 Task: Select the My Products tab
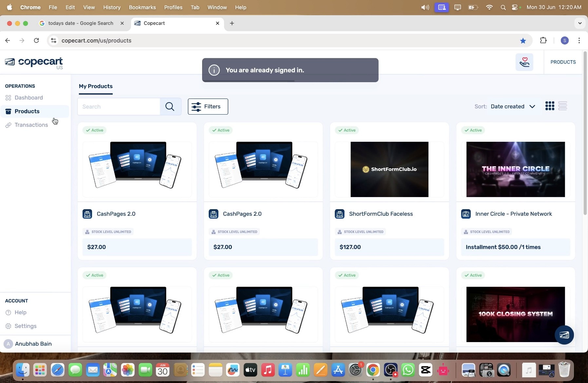point(96,86)
